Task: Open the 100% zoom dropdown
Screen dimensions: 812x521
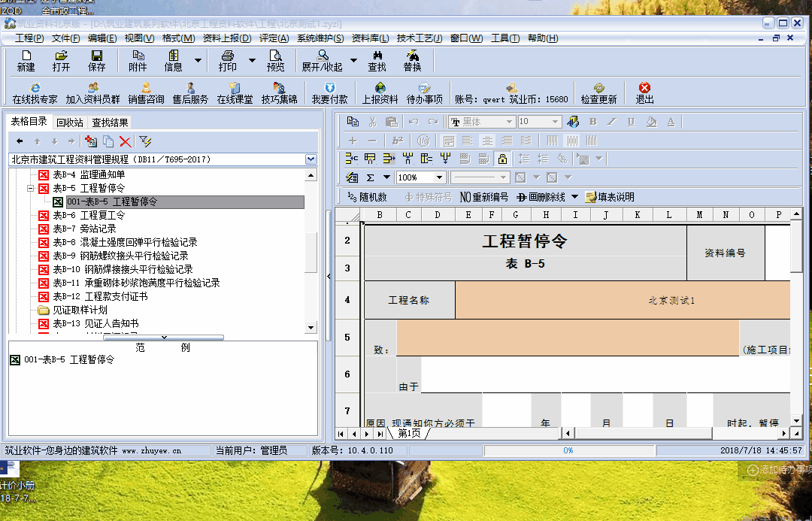Action: pyautogui.click(x=440, y=177)
